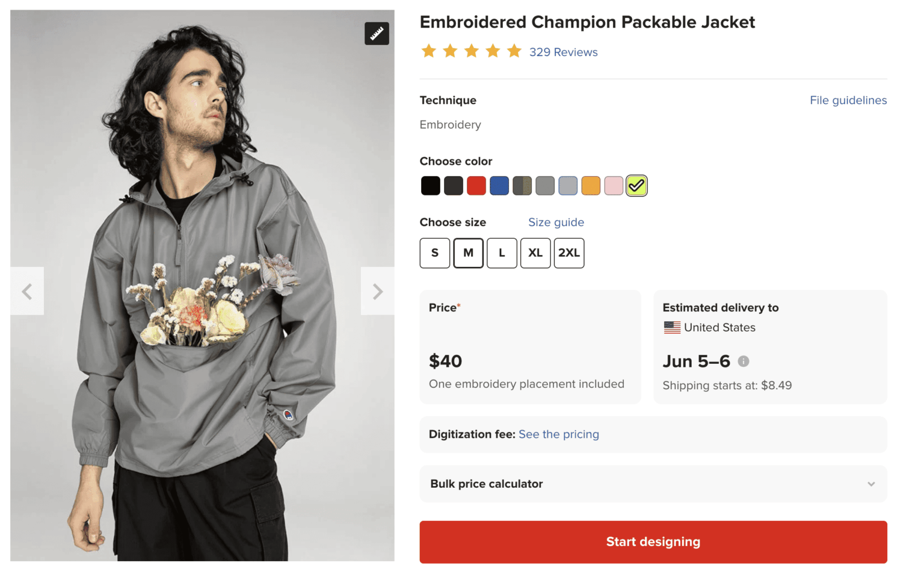Select the neon yellow checked swatch
The width and height of the screenshot is (924, 578).
(x=636, y=186)
